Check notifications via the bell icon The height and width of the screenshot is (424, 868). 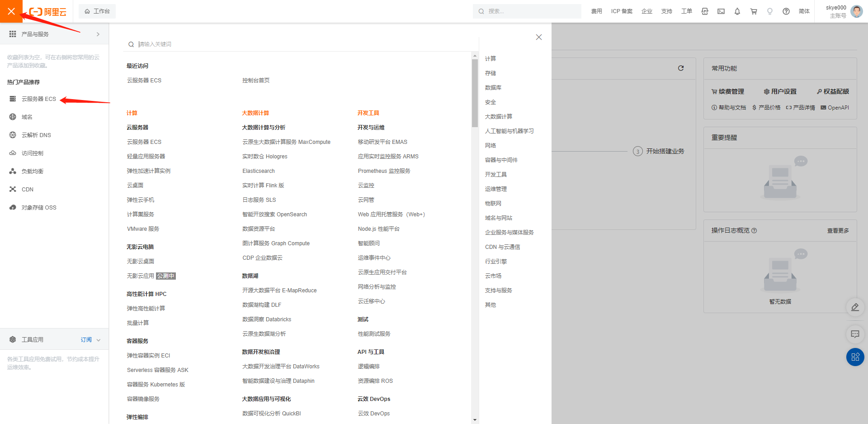click(737, 11)
